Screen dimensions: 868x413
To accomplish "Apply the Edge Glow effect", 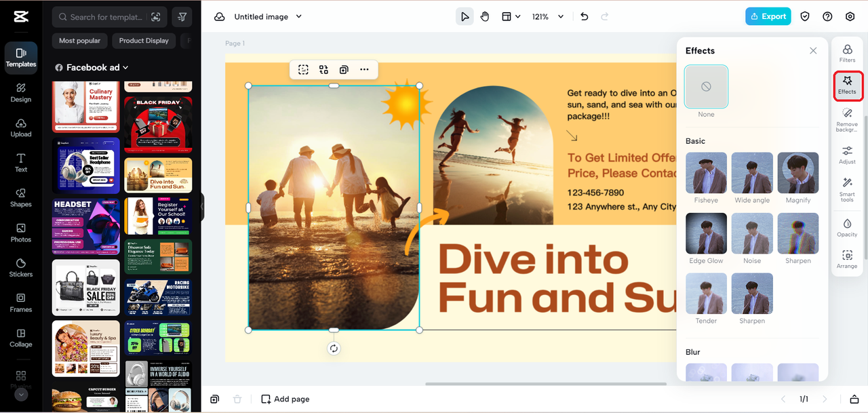I will 706,233.
